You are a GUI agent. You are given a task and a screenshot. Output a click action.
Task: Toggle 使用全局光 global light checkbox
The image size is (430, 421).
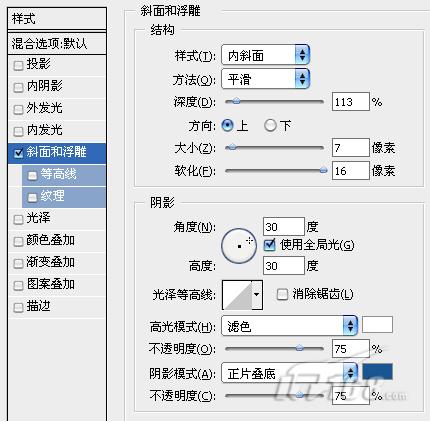coord(269,245)
